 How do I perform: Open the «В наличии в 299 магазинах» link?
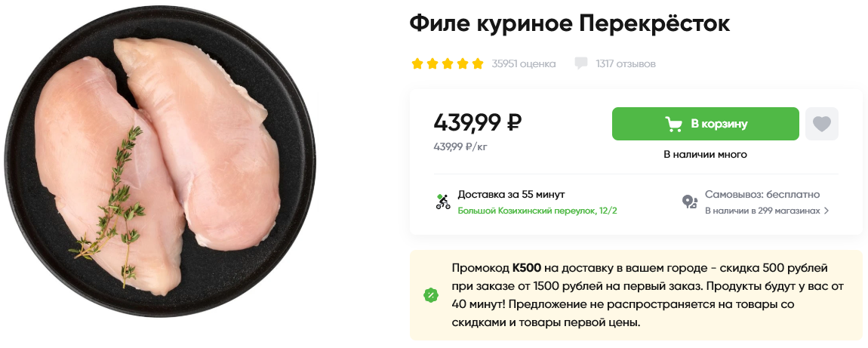(x=763, y=211)
